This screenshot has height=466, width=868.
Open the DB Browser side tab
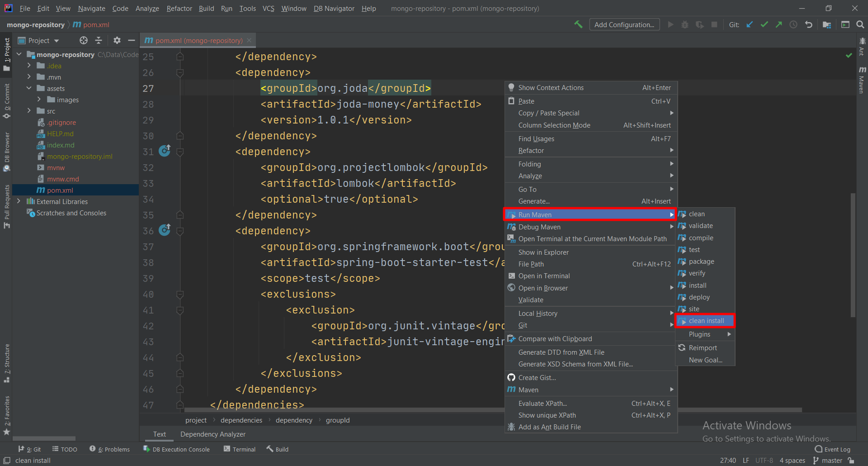coord(7,152)
